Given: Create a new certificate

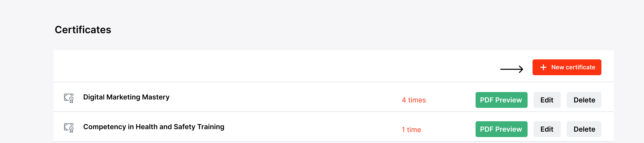Looking at the screenshot, I should (566, 67).
